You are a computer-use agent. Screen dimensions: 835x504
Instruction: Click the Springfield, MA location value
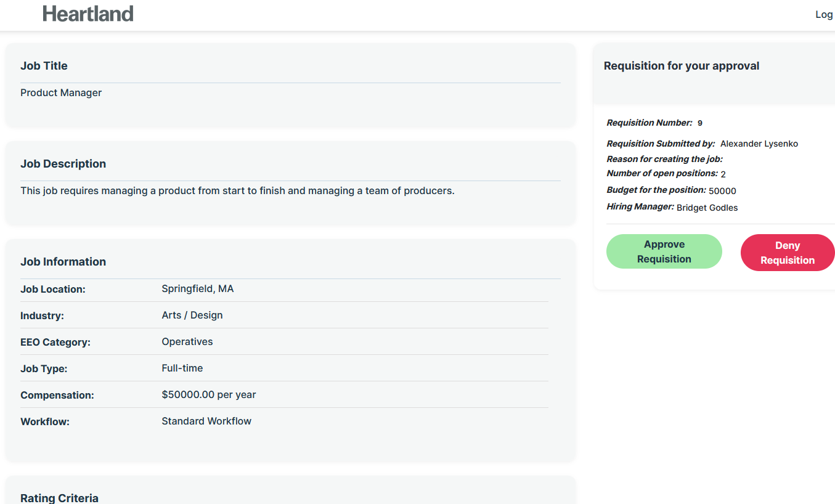pos(198,289)
